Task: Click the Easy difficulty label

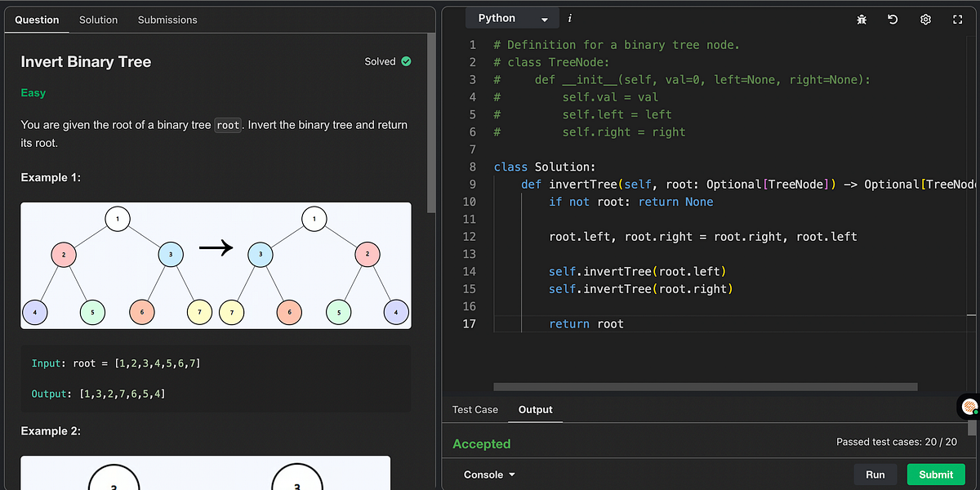Action: coord(33,92)
